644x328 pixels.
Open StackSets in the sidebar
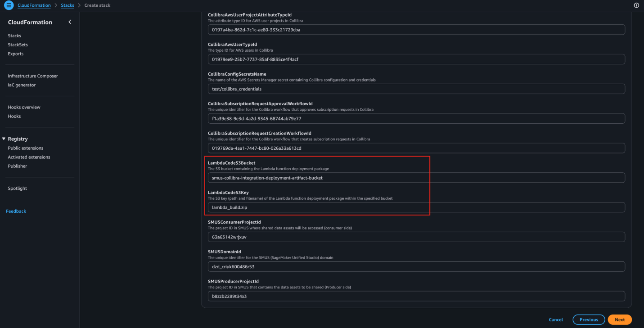[18, 45]
